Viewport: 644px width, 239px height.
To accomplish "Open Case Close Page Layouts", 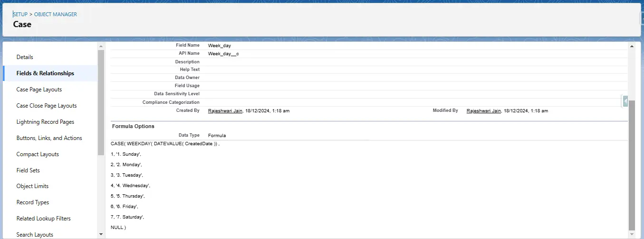I will [x=47, y=106].
